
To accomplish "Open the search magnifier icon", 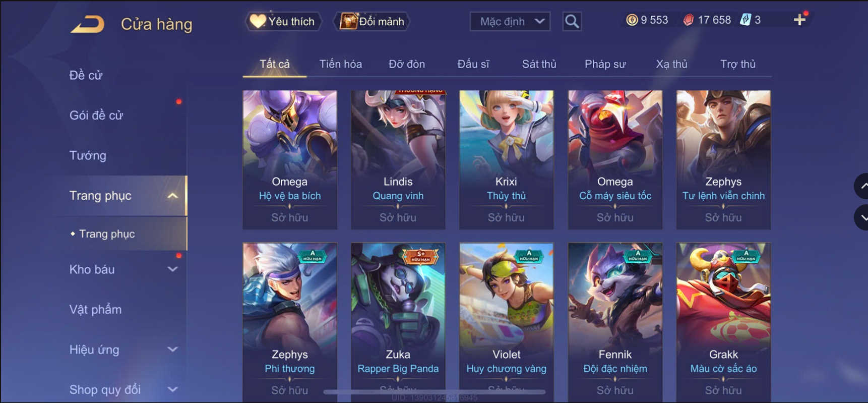I will coord(572,21).
